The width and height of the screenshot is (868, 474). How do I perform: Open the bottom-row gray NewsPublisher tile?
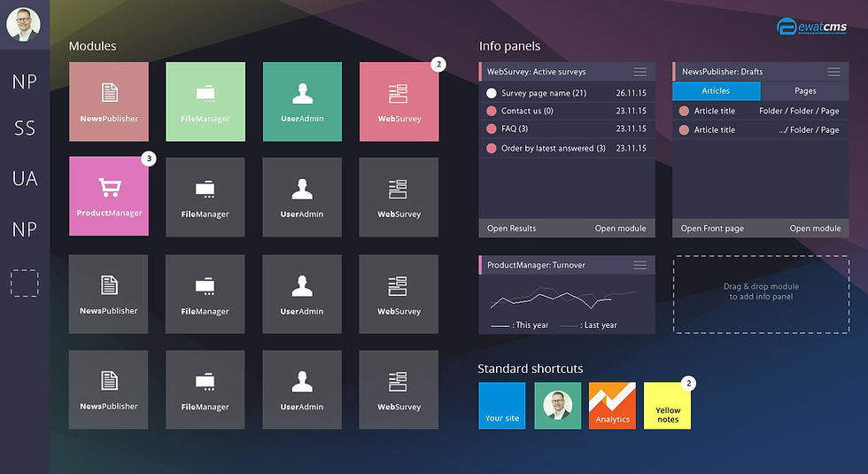click(x=108, y=390)
